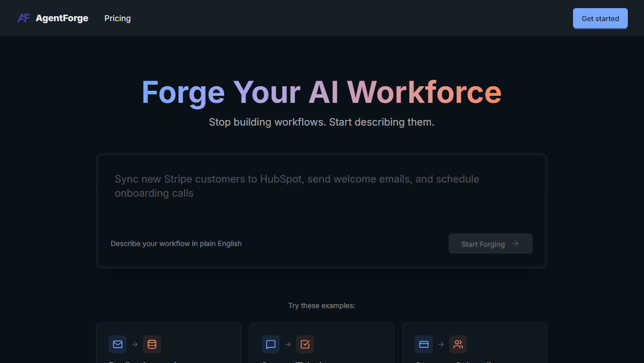Click 'Stop building workflows. Start describing them.' text
Screen dimensions: 644x363
pyautogui.click(x=321, y=122)
